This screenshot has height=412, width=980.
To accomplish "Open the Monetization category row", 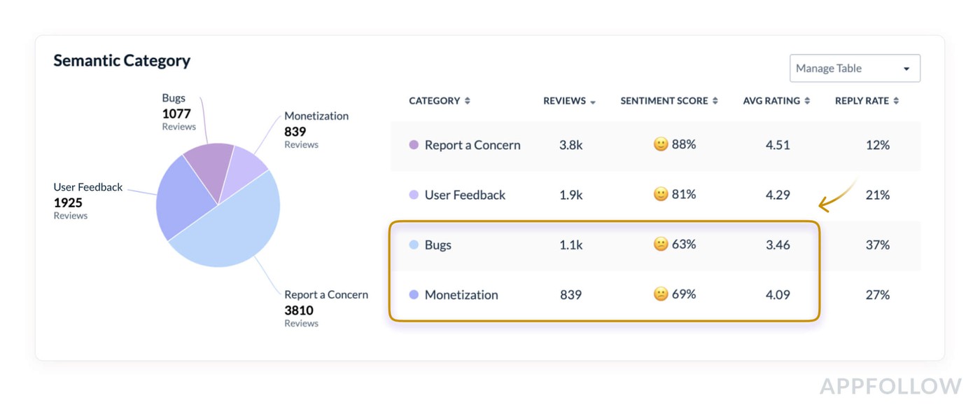I will point(461,295).
